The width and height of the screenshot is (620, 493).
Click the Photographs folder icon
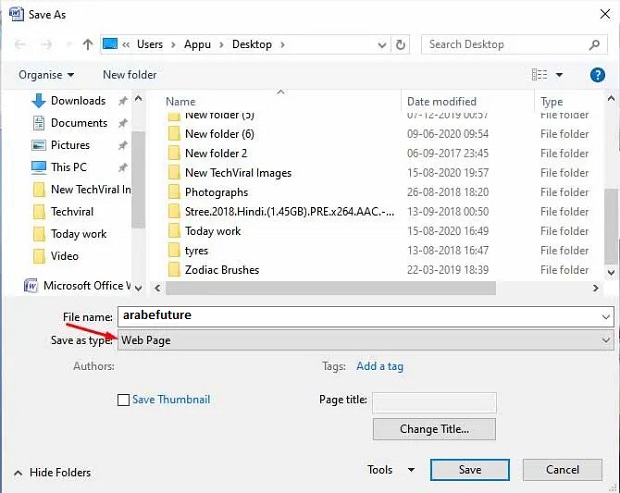tap(174, 192)
